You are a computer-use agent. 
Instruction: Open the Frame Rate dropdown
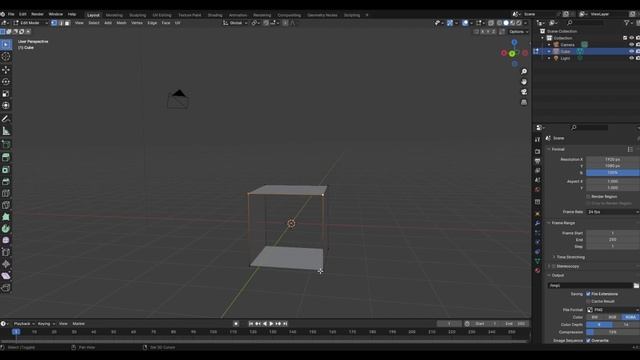pos(613,212)
